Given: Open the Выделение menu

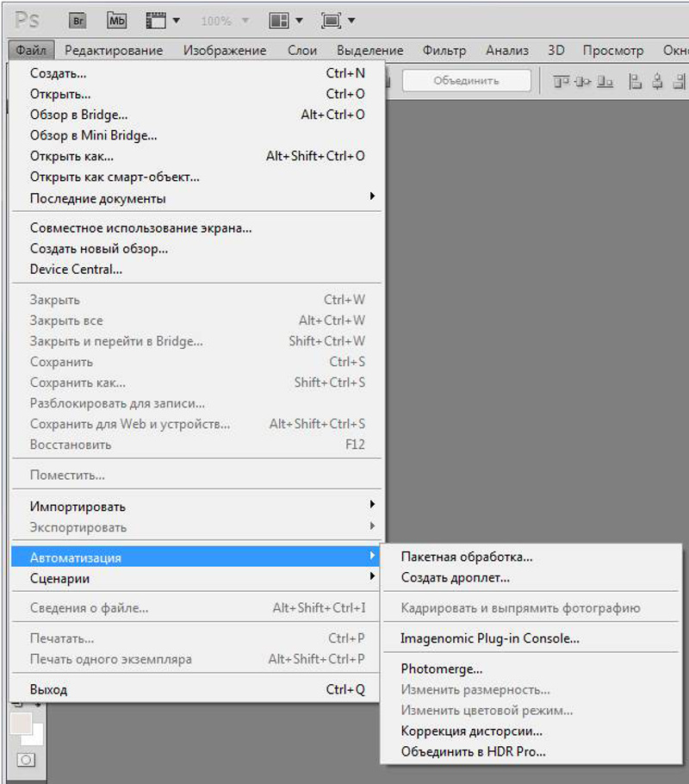Looking at the screenshot, I should (369, 50).
